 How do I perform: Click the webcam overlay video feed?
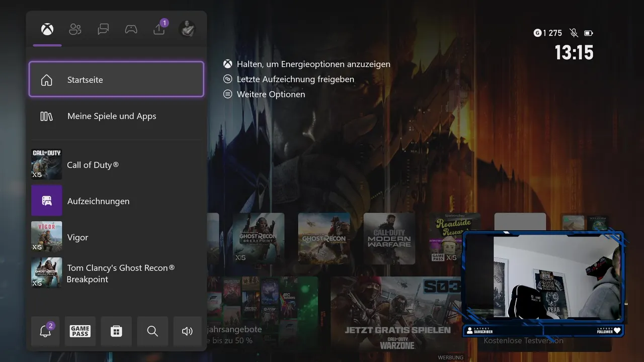tap(558, 277)
